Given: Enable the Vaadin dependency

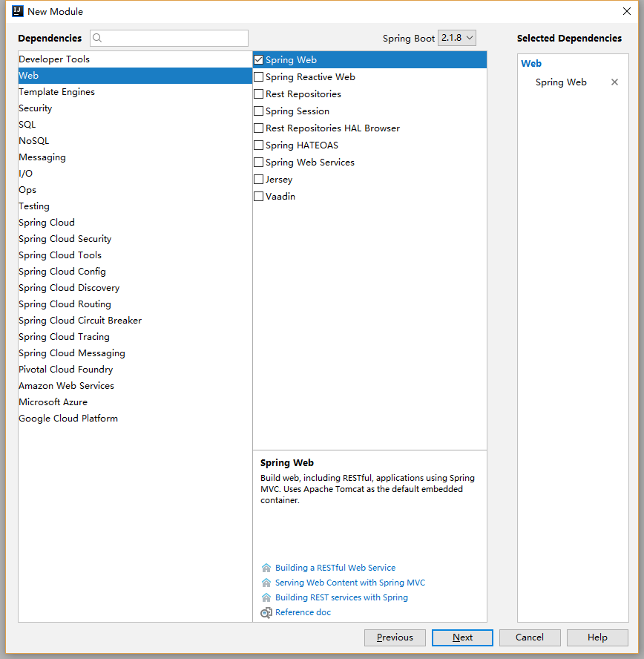Looking at the screenshot, I should click(259, 196).
